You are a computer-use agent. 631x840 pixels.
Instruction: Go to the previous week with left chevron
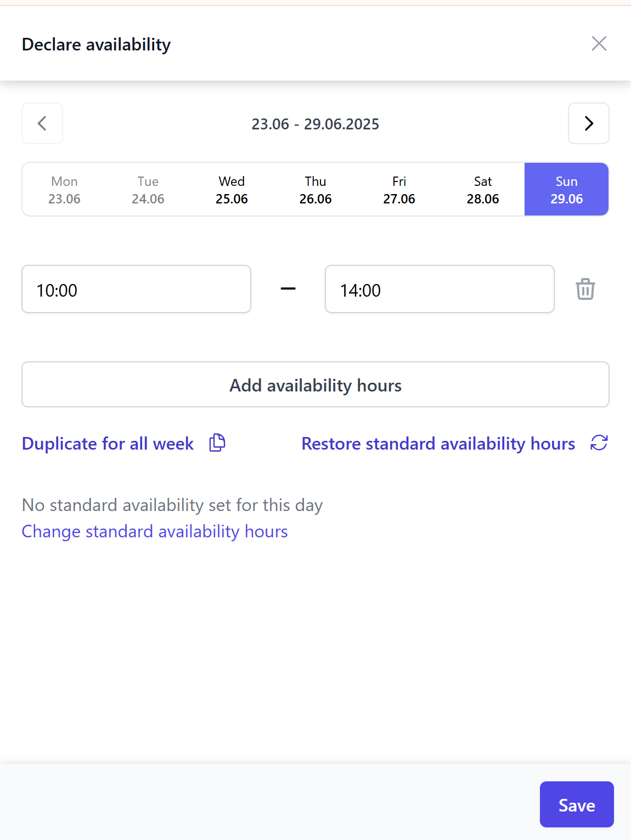click(42, 123)
